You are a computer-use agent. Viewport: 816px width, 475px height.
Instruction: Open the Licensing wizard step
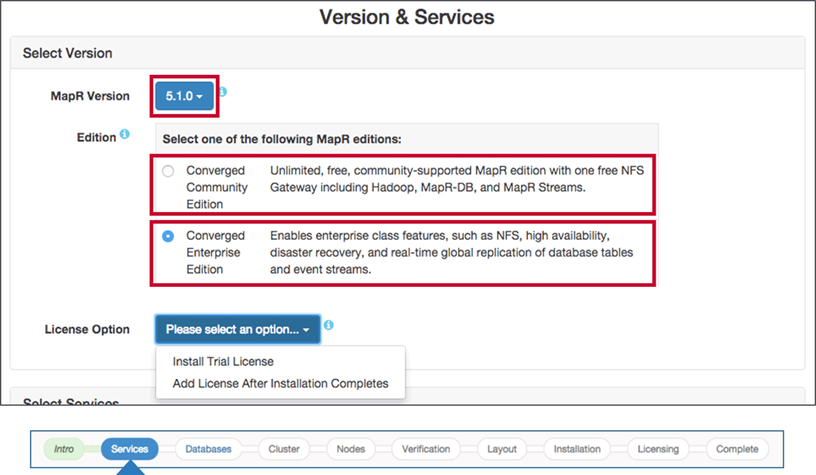[658, 449]
